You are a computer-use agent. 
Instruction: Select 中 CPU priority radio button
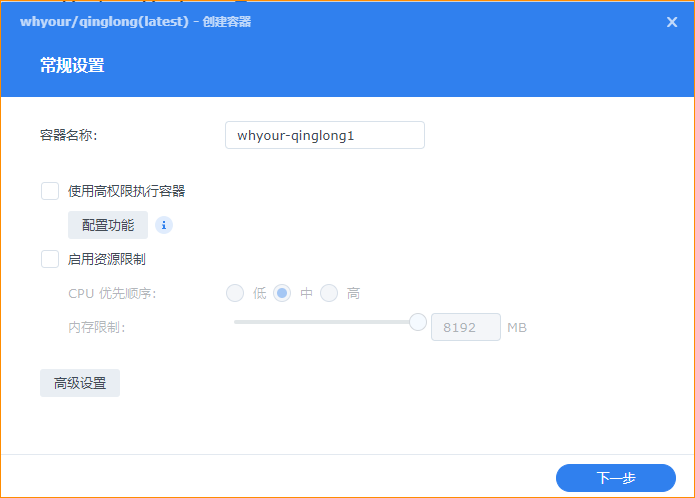point(282,293)
